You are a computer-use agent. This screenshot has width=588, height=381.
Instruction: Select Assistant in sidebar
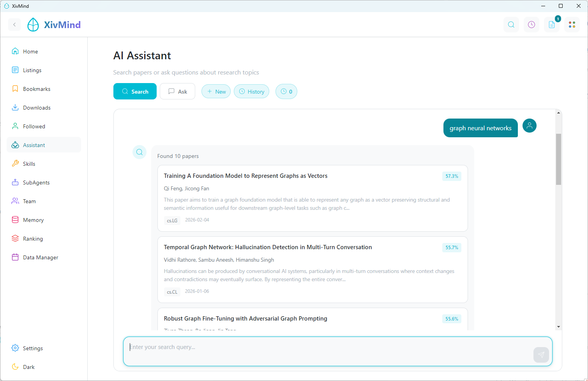(x=44, y=145)
